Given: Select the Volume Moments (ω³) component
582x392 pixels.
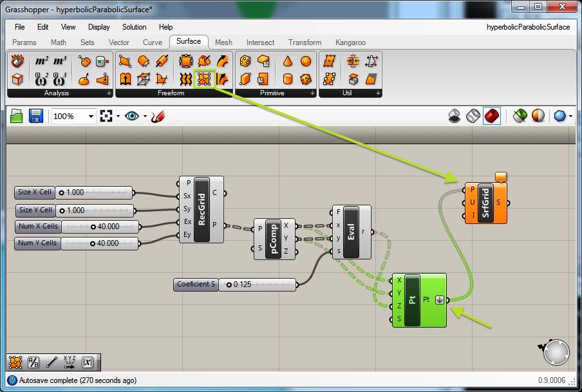Looking at the screenshot, I should (60, 79).
